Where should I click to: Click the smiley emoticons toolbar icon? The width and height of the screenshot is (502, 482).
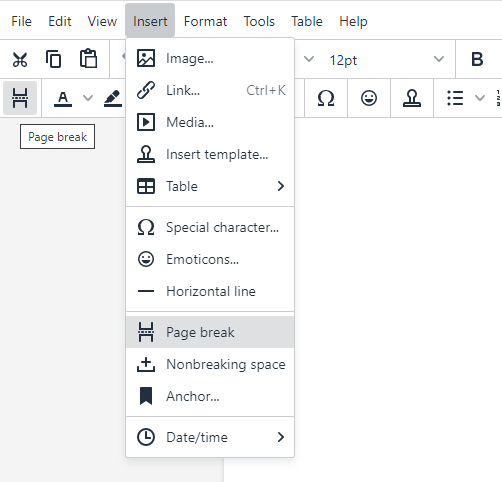(369, 98)
